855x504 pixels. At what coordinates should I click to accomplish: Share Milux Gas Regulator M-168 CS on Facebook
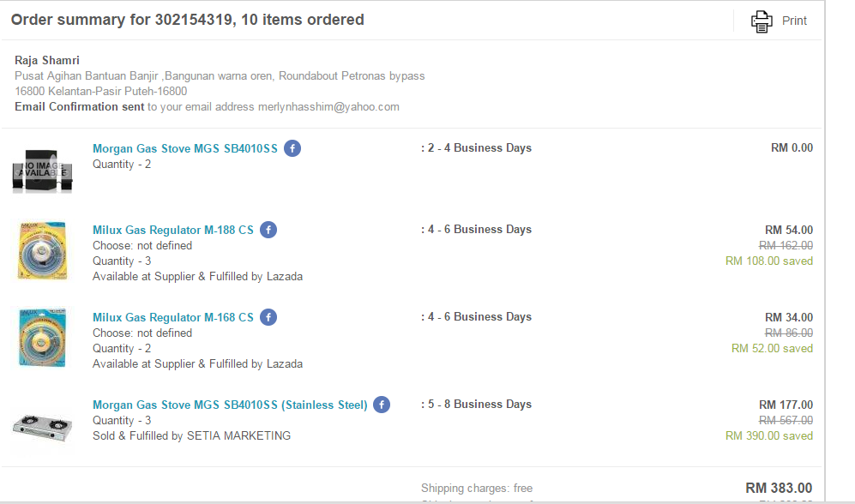click(x=268, y=317)
